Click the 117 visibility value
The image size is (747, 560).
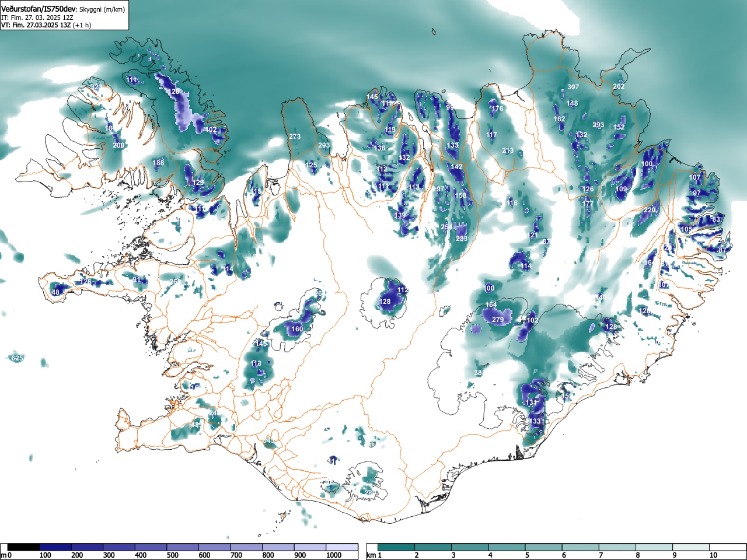491,135
